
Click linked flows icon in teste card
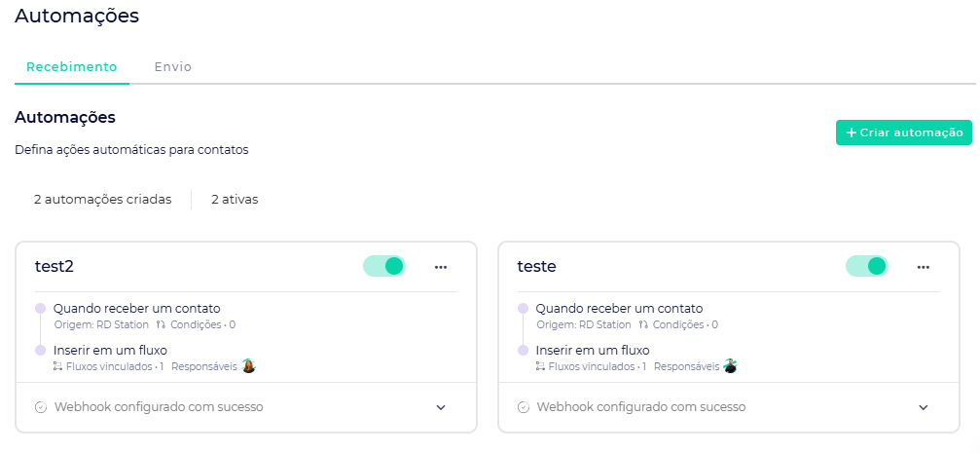click(540, 367)
